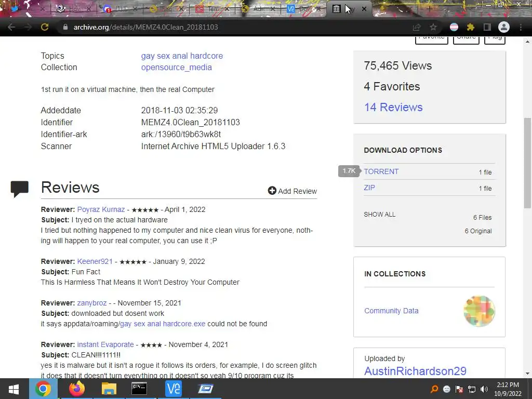Click the orange magnifier tray icon
The image size is (532, 399).
point(434,389)
